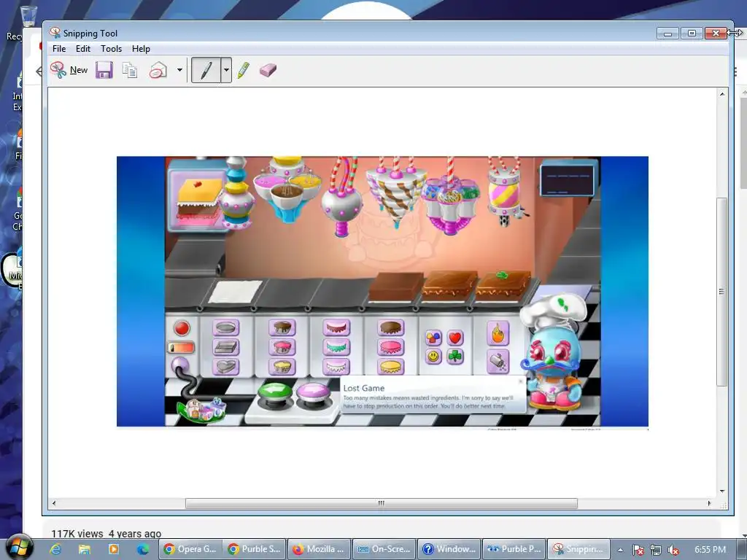Click the order screen monitor in game

568,179
